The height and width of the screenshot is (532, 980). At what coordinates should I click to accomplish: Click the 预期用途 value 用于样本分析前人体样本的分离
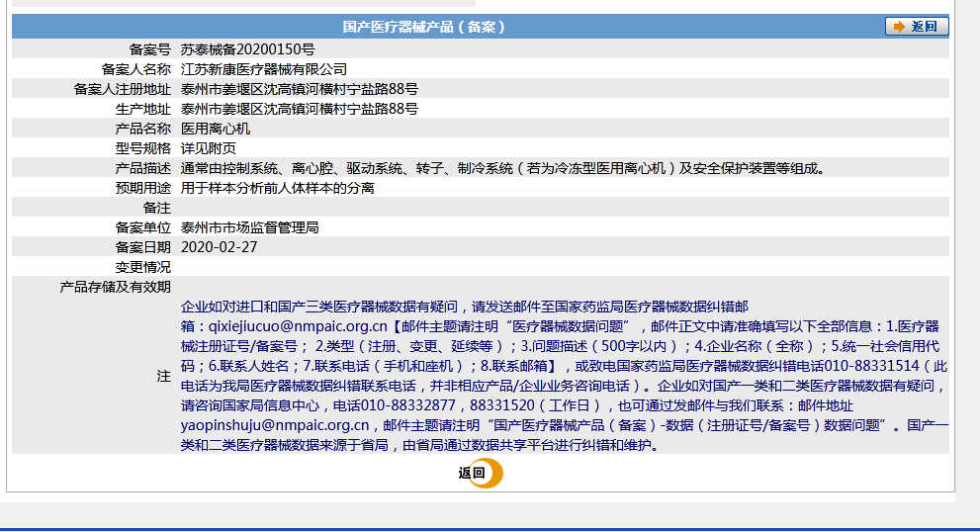(x=278, y=188)
